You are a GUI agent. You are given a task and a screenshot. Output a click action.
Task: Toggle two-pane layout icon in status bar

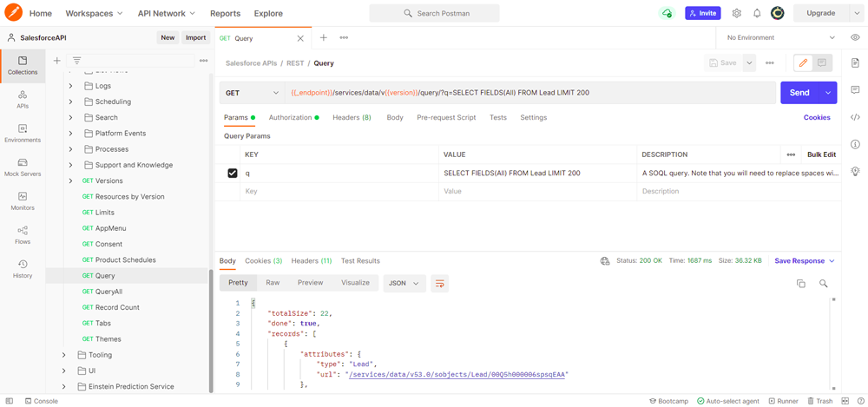tap(845, 401)
